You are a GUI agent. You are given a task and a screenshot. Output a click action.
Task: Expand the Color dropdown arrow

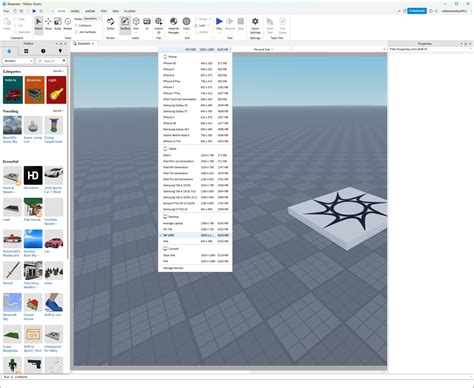pyautogui.click(x=186, y=32)
